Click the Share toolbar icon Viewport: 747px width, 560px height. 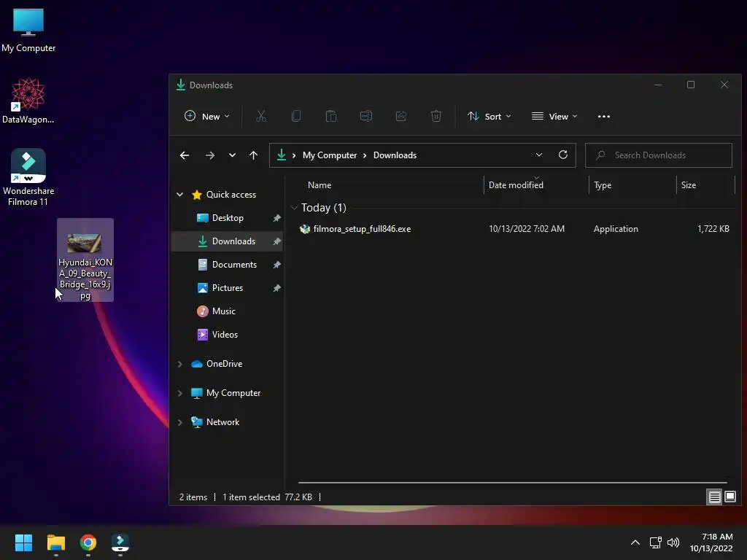point(401,116)
